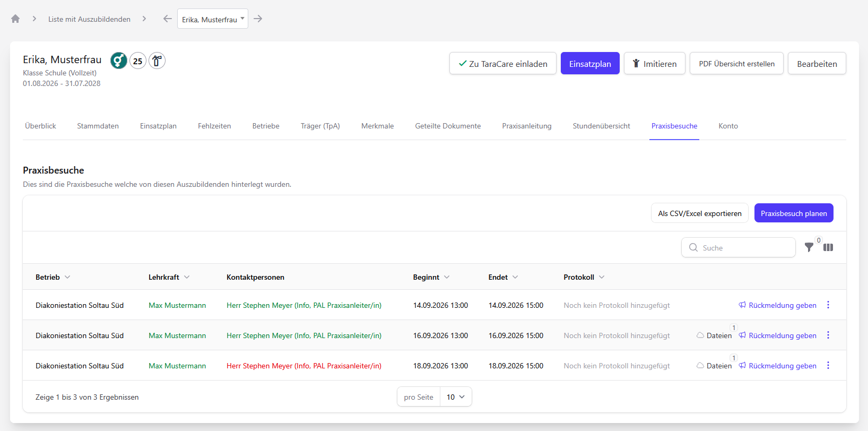Screen dimensions: 868x431
Task: Open Dateien for the 16.09.2026 visit
Action: coord(714,335)
